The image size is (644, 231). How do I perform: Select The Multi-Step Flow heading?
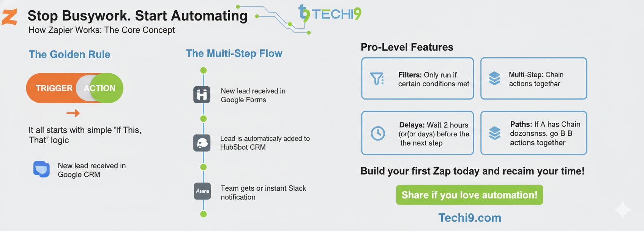click(234, 54)
